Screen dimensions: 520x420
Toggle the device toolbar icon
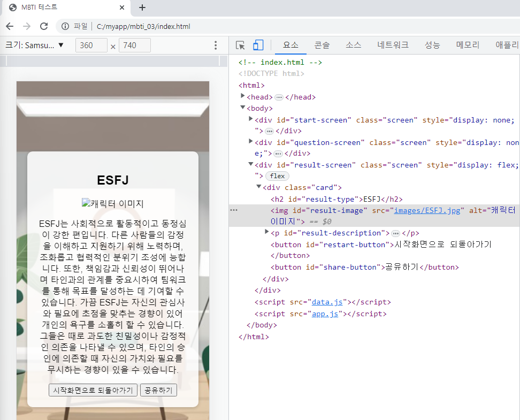click(x=258, y=45)
